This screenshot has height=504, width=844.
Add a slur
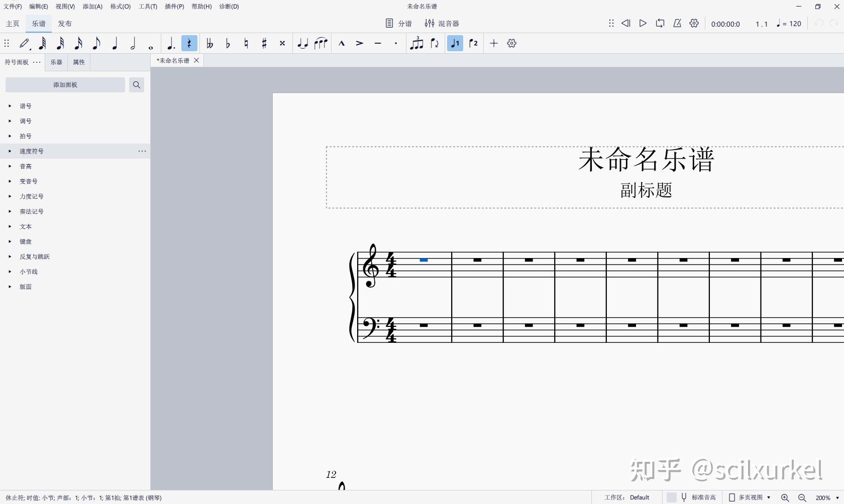pos(321,44)
